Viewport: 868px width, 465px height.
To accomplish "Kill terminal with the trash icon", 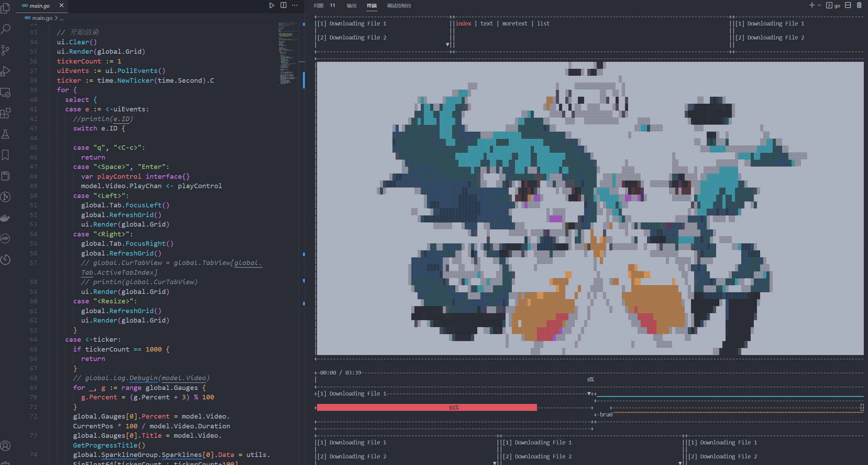I will click(859, 5).
